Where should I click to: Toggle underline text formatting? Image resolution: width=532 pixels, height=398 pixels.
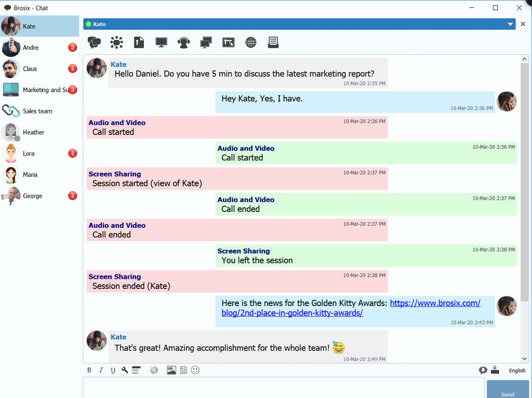click(x=113, y=370)
